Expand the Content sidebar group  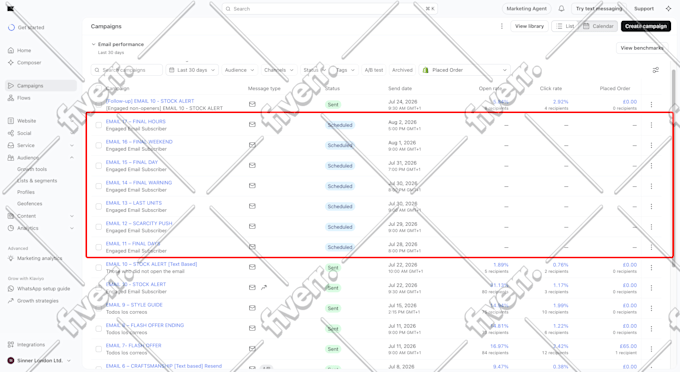pyautogui.click(x=72, y=216)
